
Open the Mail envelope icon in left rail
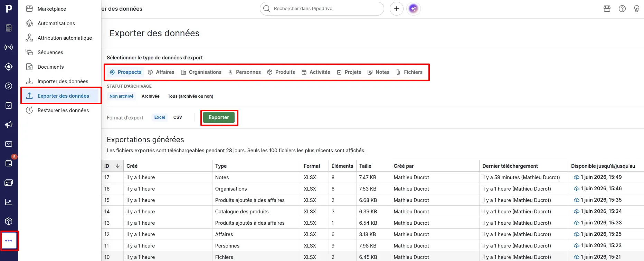click(x=9, y=144)
